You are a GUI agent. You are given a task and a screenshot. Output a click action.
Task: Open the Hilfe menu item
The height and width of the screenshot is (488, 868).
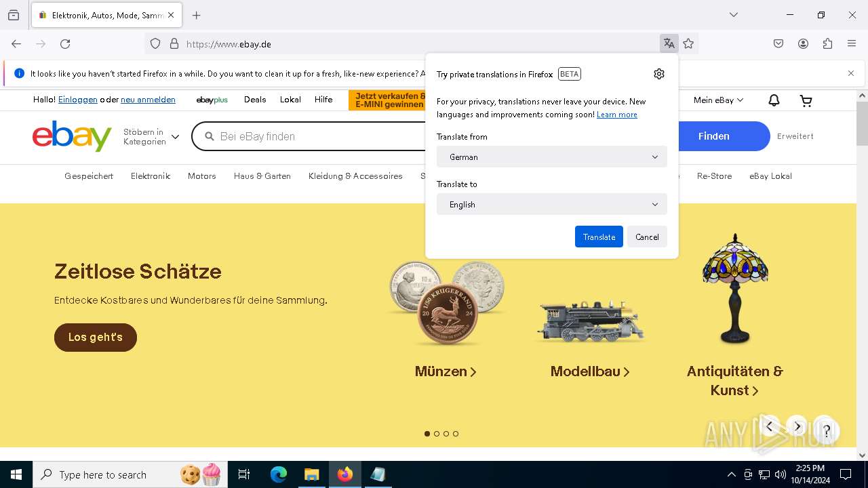[x=323, y=100]
